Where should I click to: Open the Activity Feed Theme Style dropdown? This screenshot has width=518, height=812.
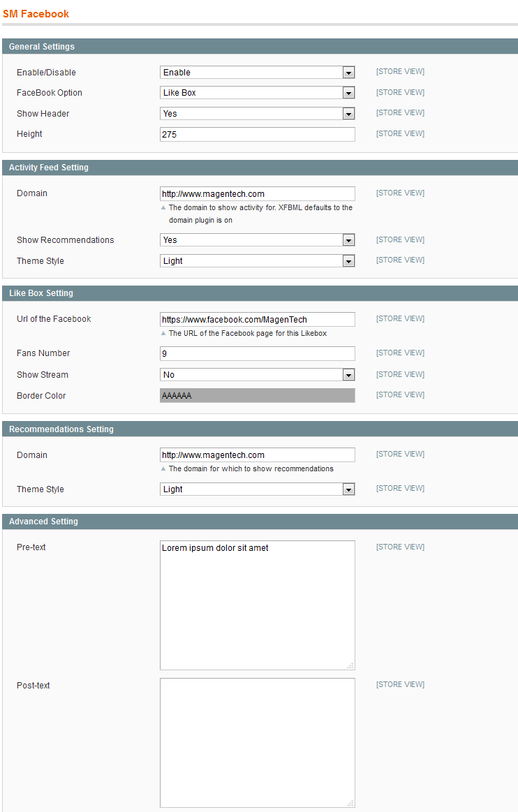258,261
